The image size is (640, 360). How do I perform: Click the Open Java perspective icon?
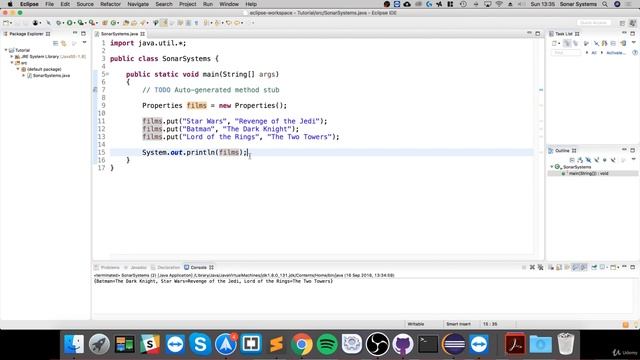632,23
